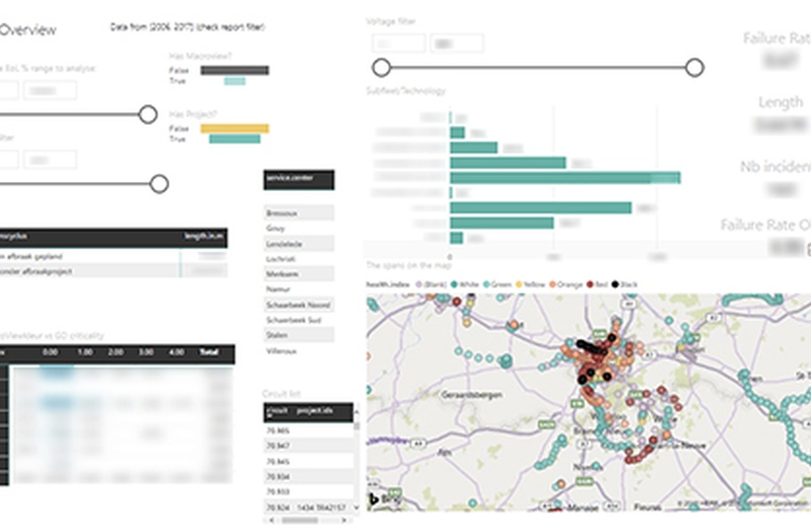Image resolution: width=811 pixels, height=532 pixels.
Task: Click the Black health index legend dot
Action: click(616, 284)
